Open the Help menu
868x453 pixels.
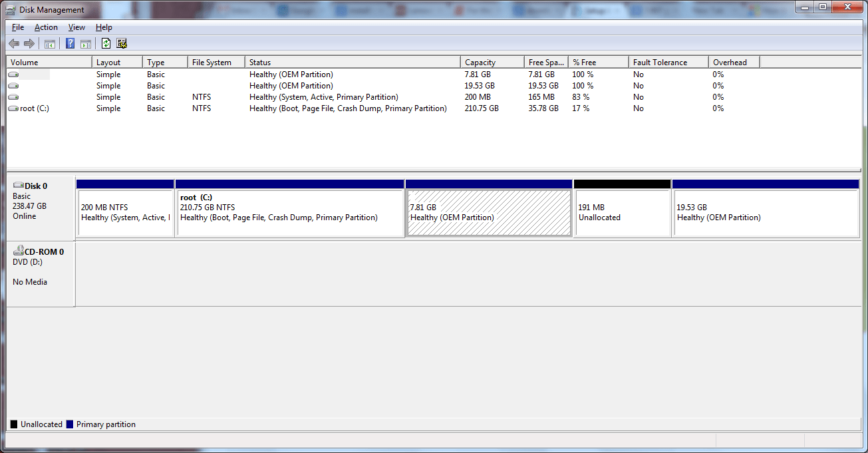104,27
